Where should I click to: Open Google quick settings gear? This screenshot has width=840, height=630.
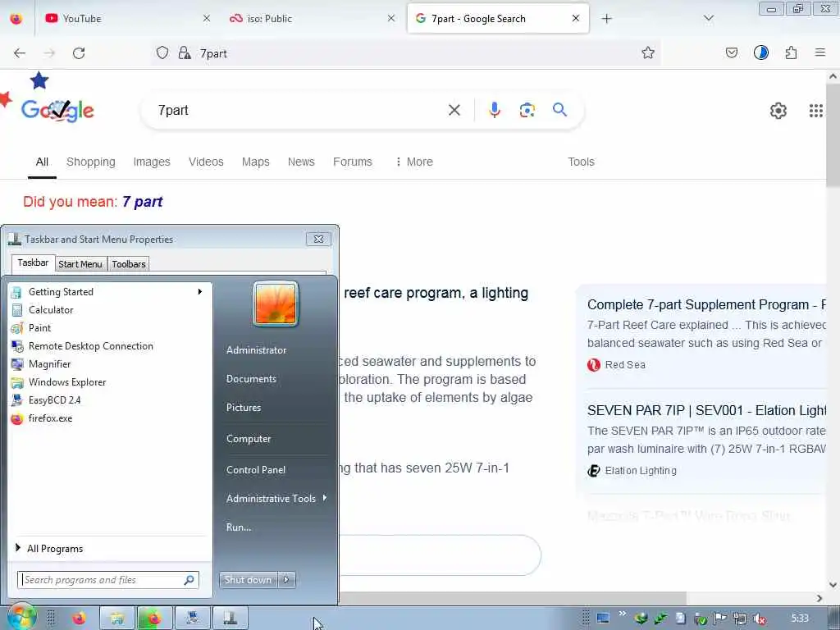tap(778, 111)
